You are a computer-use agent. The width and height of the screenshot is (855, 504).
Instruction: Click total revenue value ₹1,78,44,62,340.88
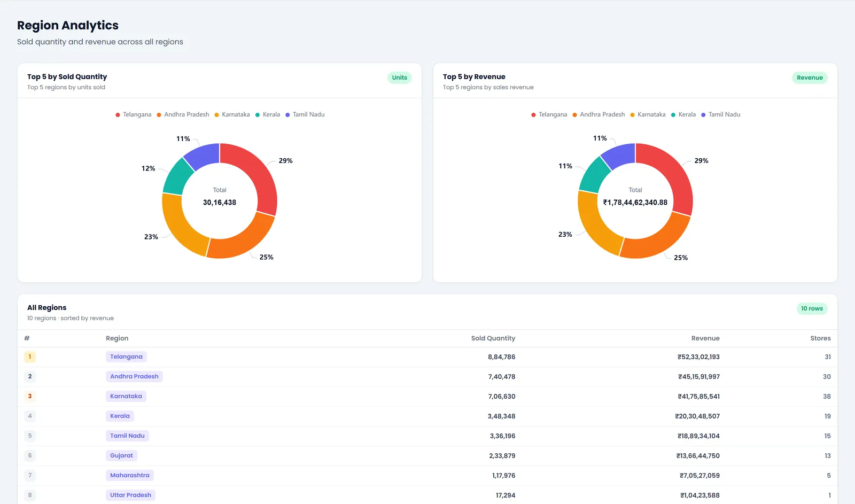click(x=635, y=203)
